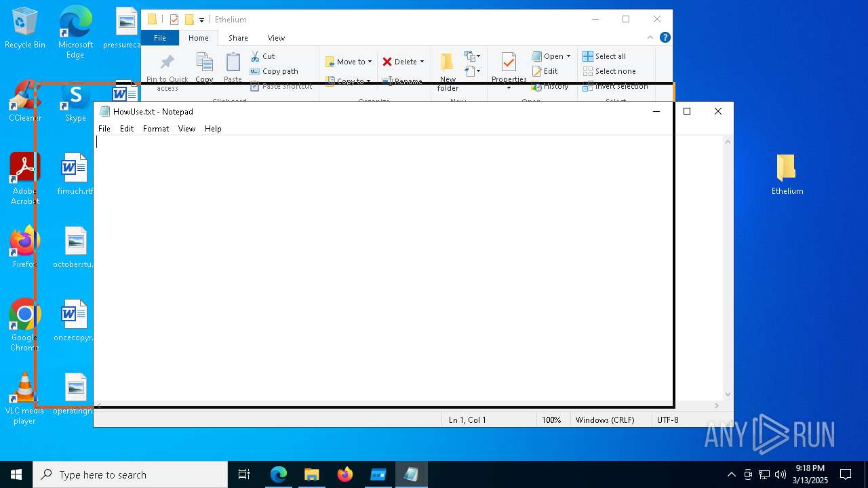Select the Microsoft Edge desktop shortcut
The image size is (868, 488).
coord(75,32)
